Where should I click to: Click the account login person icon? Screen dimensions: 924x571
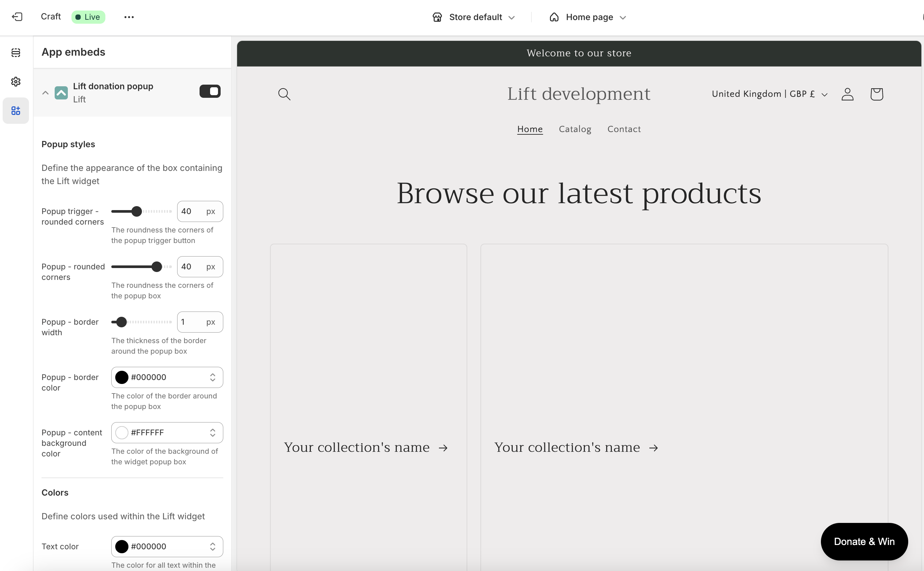pos(847,94)
